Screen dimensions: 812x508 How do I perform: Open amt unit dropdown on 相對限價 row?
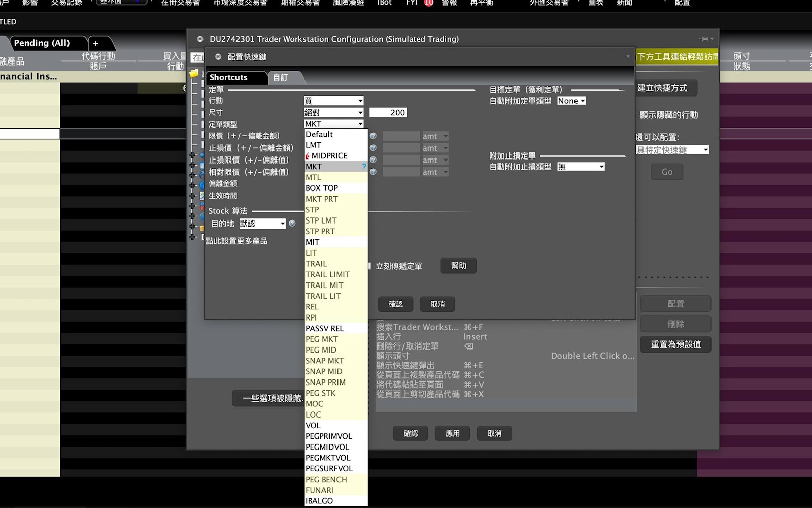click(435, 172)
